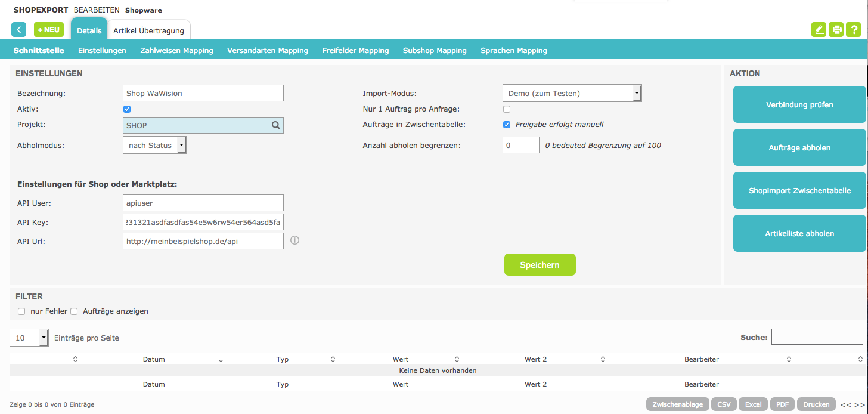
Task: Open Zahlweisen Mapping menu item
Action: (x=176, y=51)
